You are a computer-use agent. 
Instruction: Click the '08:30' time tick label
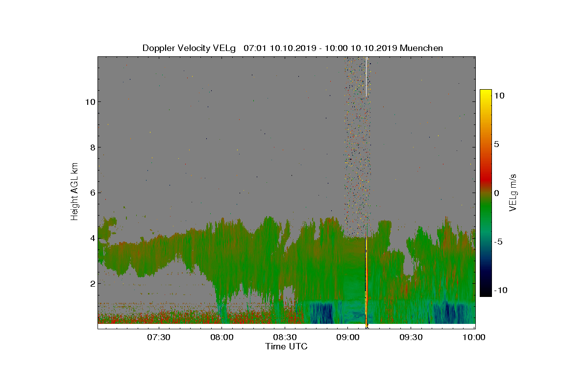point(285,337)
